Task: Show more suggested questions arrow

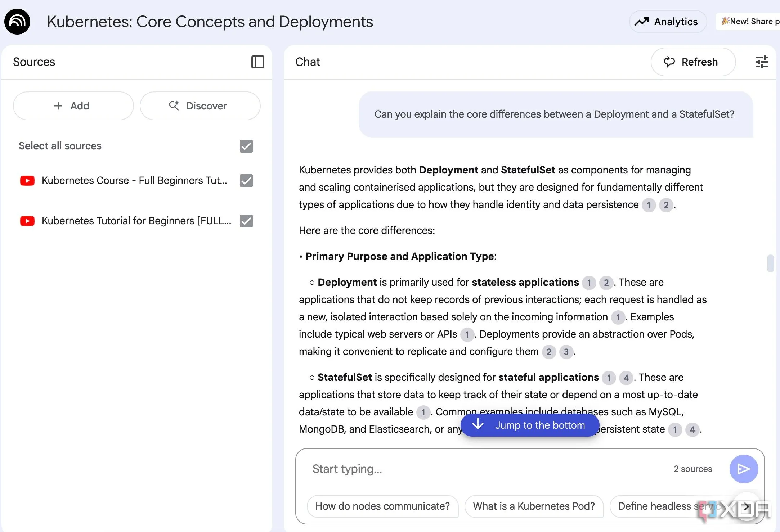Action: pyautogui.click(x=747, y=507)
